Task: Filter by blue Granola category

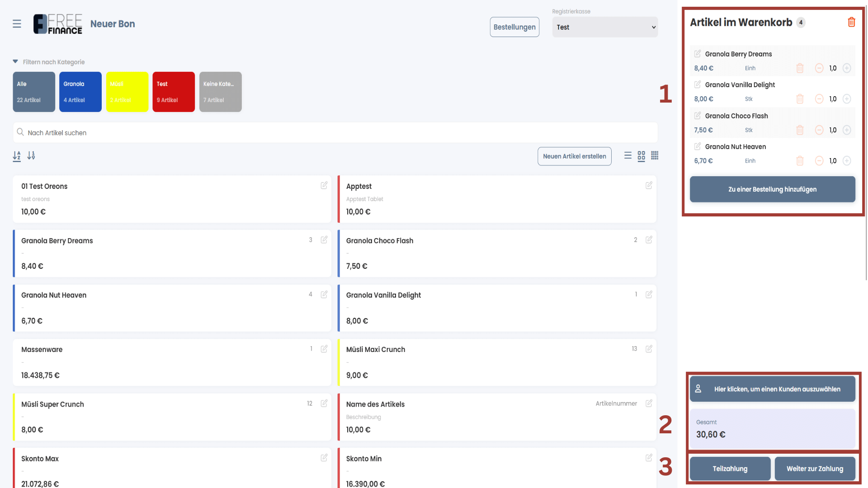Action: (80, 92)
